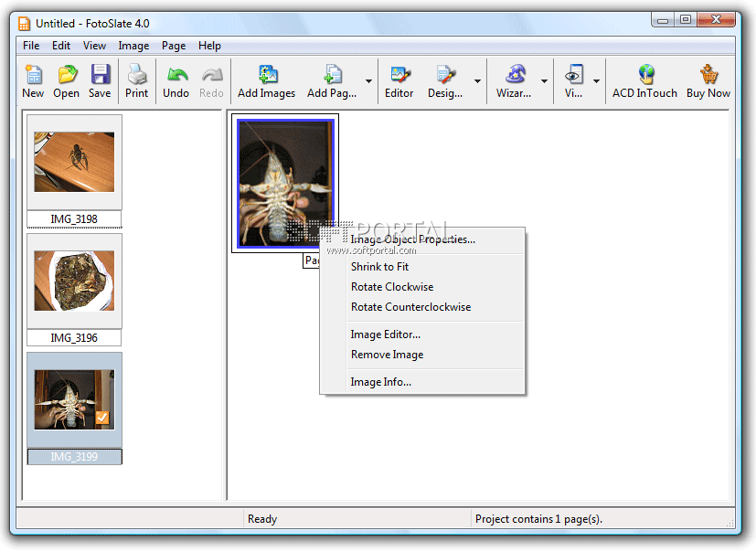The width and height of the screenshot is (756, 552).
Task: Toggle the orange checkmark on IMG_3199
Action: pos(102,418)
